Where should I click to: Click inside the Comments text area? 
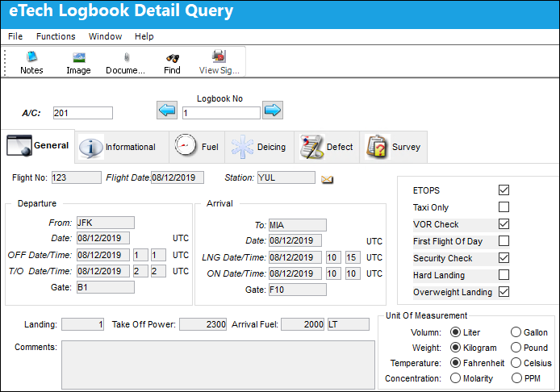(x=218, y=365)
